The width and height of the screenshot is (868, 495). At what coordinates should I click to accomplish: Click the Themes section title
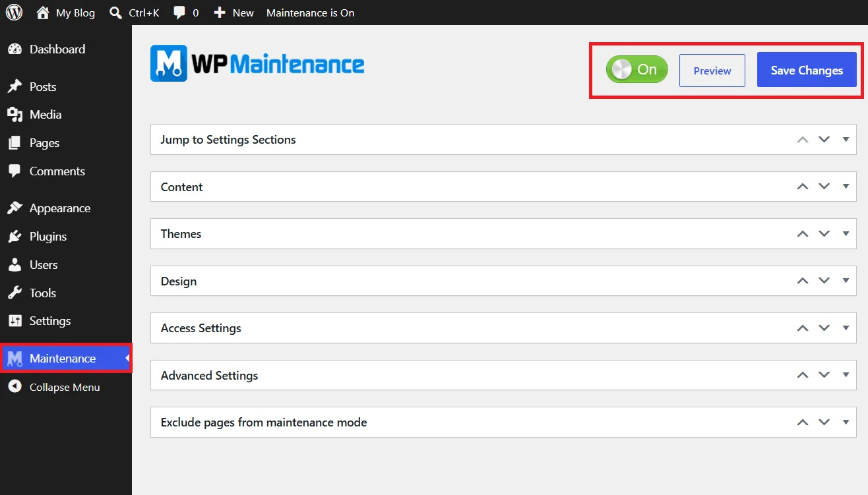181,234
